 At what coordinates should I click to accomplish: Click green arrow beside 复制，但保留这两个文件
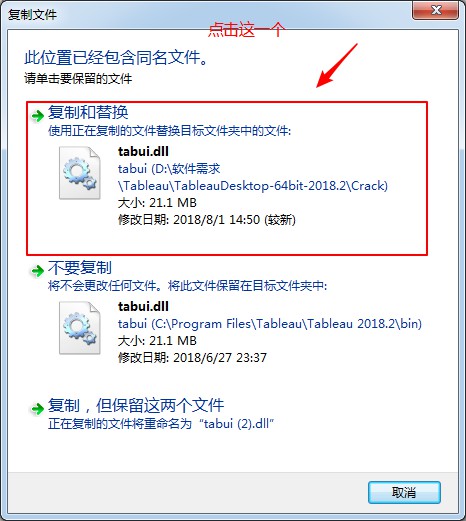coord(37,408)
